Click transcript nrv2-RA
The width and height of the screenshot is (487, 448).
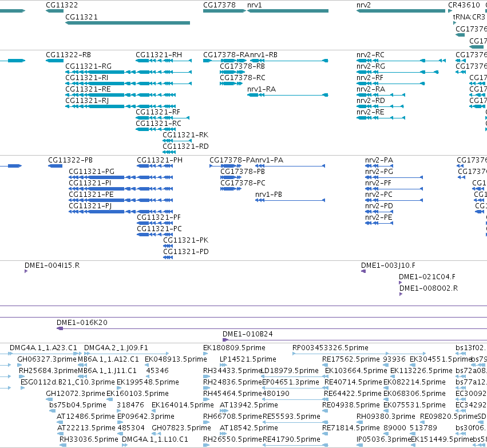pos(381,95)
